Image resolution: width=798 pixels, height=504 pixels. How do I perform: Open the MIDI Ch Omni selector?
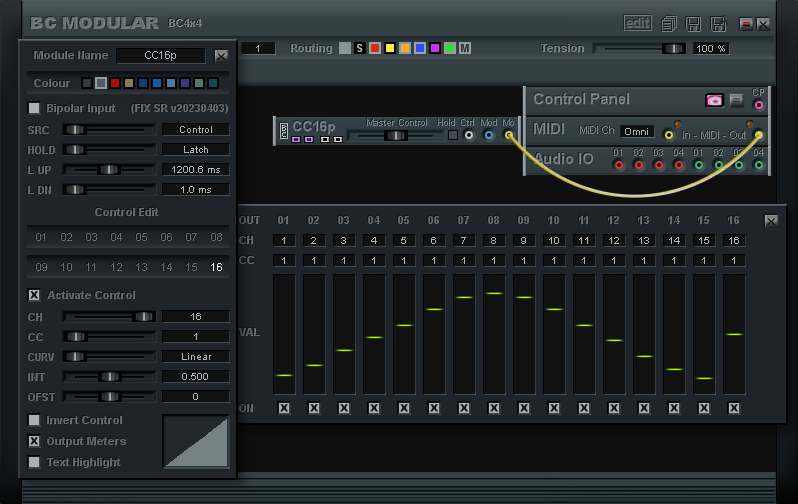[637, 132]
